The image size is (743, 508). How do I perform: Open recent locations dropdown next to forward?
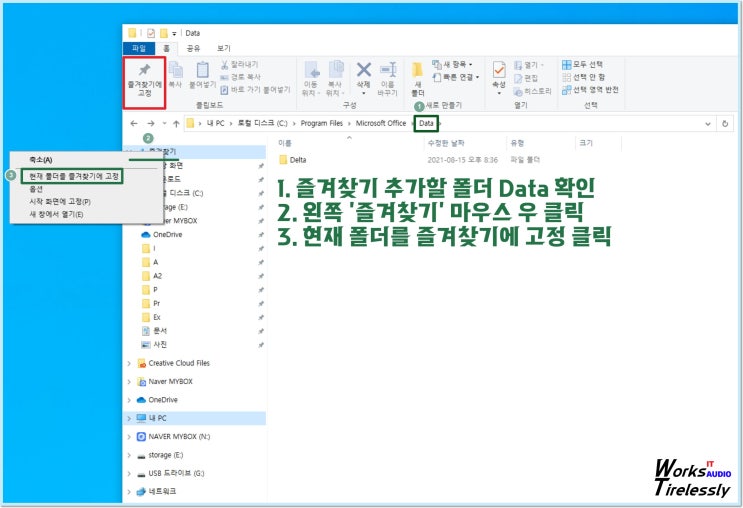tap(164, 123)
